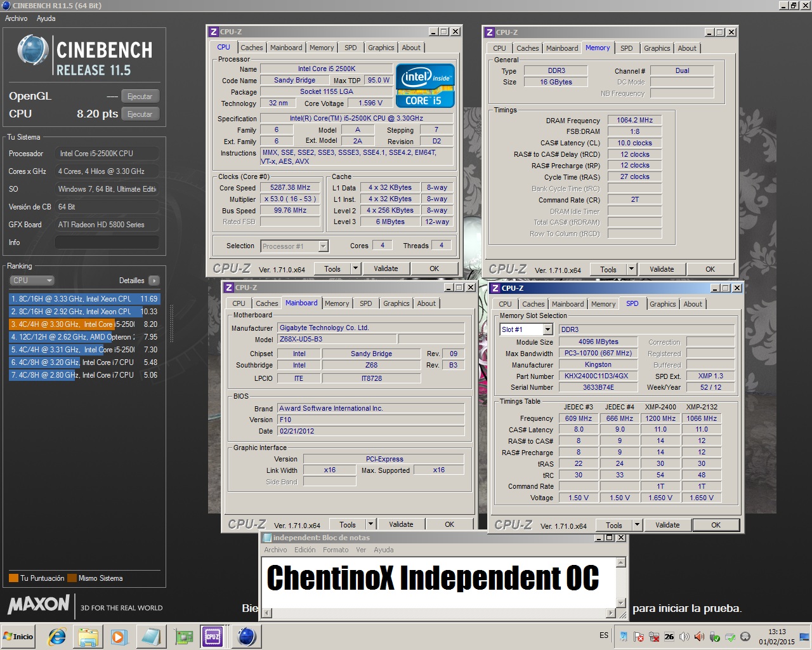Open Ayuda menu in Cinebench
This screenshot has height=650, width=812.
pyautogui.click(x=46, y=18)
